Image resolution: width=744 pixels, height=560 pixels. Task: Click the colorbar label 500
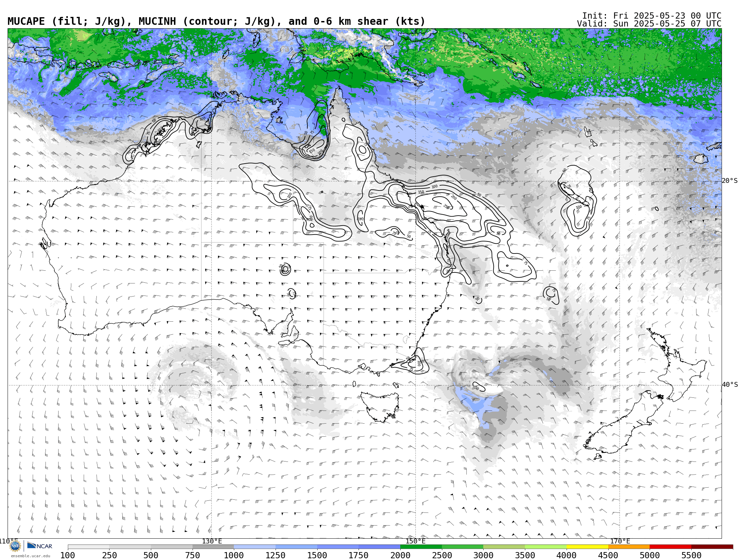151,556
